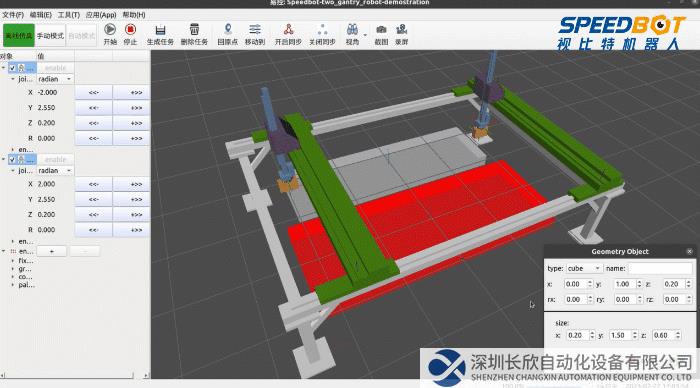Click the position x 0.00 spinner
Image resolution: width=700 pixels, height=388 pixels.
click(578, 284)
